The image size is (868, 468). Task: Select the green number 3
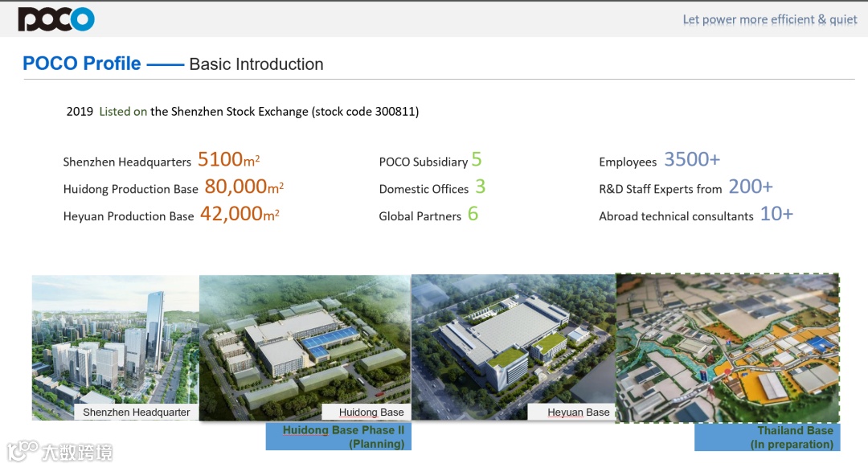(x=480, y=187)
